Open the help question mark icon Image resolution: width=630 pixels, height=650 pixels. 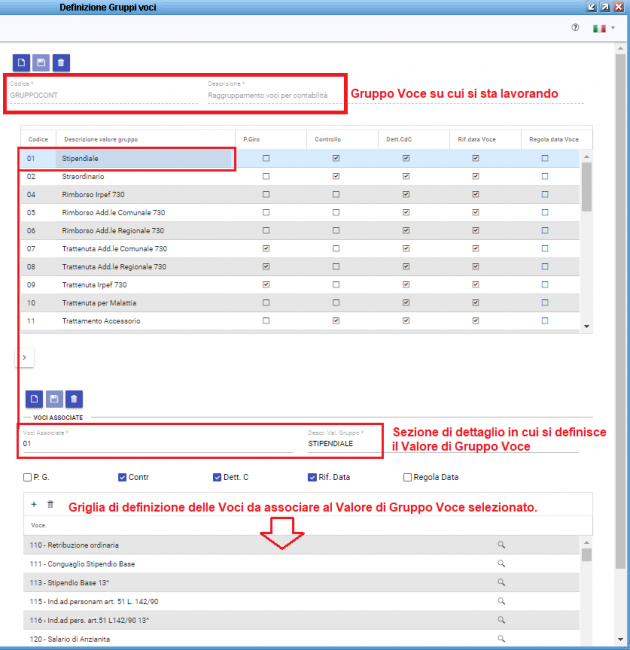(x=575, y=28)
